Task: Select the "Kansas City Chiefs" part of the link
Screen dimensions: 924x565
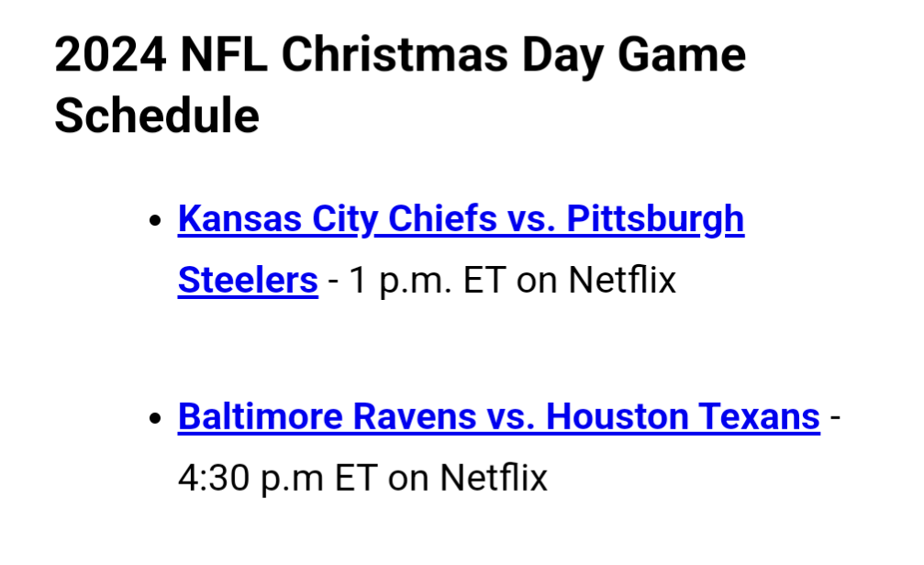Action: pyautogui.click(x=337, y=219)
